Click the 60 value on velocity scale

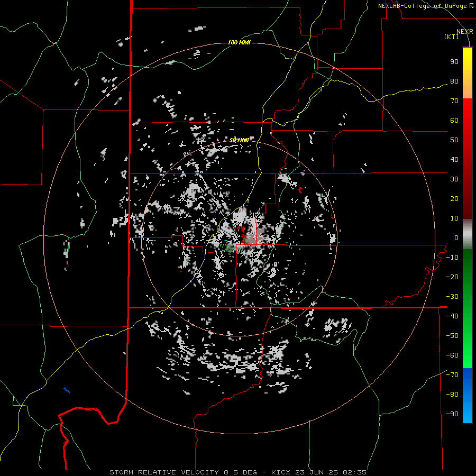pyautogui.click(x=454, y=121)
